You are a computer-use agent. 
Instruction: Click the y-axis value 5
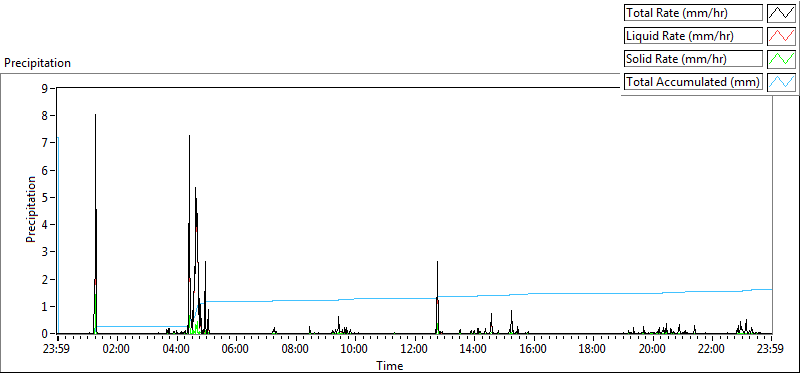pos(45,197)
